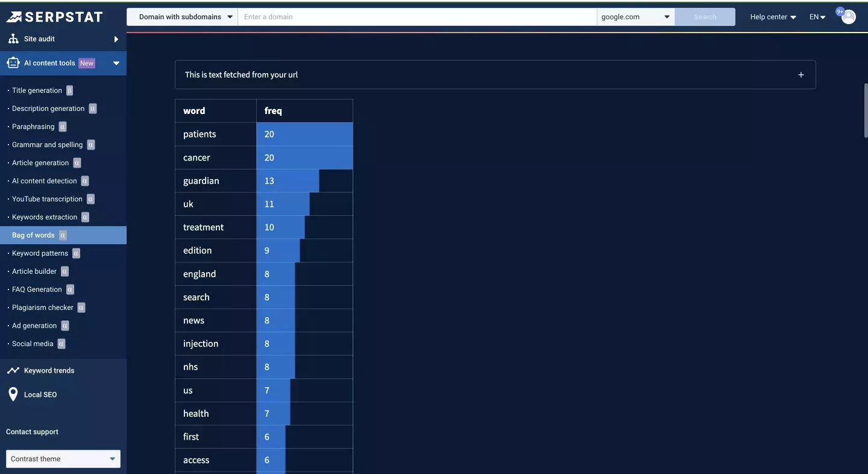Click the Search button
The image size is (868, 474).
[x=705, y=17]
